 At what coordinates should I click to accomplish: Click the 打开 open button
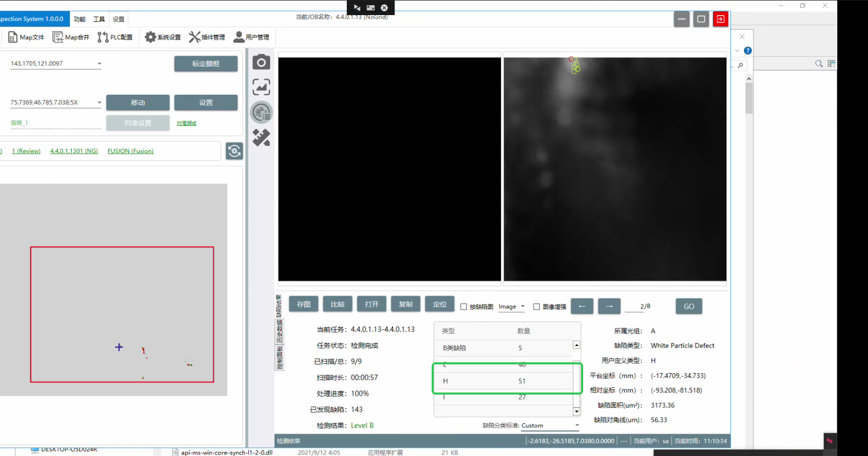[x=372, y=304]
